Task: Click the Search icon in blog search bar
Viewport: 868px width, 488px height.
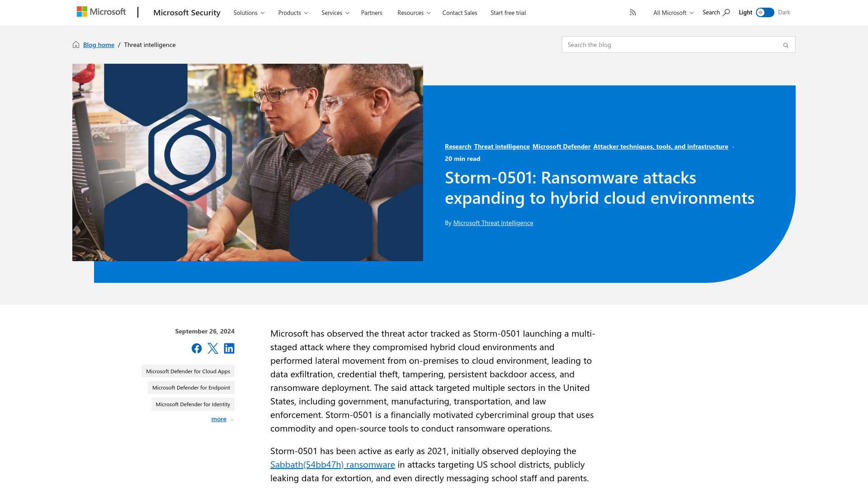Action: pos(786,45)
